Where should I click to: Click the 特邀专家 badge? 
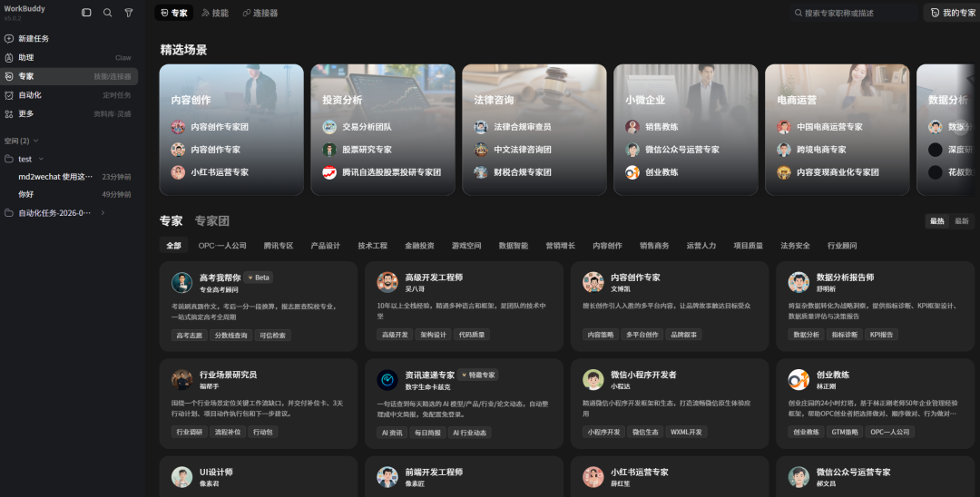click(x=478, y=375)
